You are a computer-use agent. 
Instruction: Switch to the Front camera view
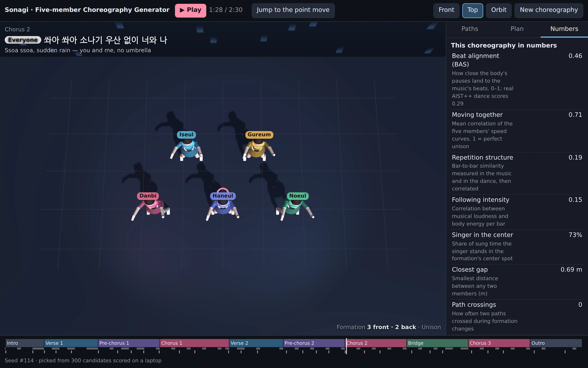446,10
